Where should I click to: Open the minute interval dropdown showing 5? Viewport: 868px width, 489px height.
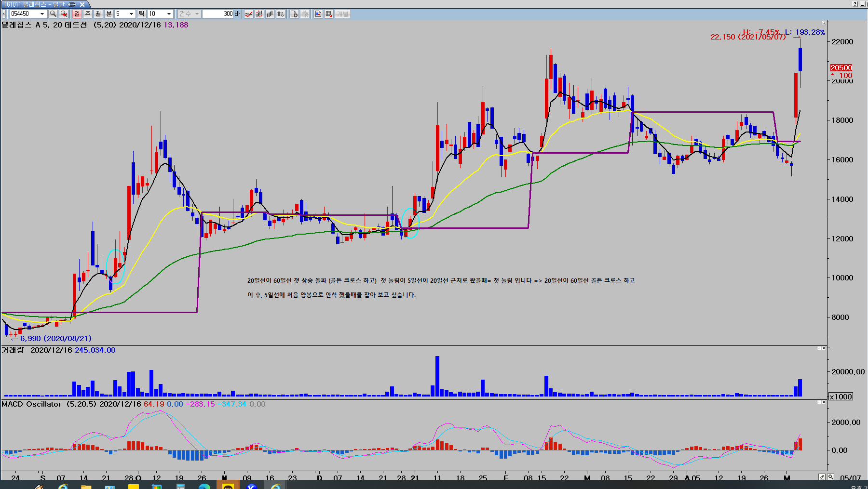tap(131, 14)
